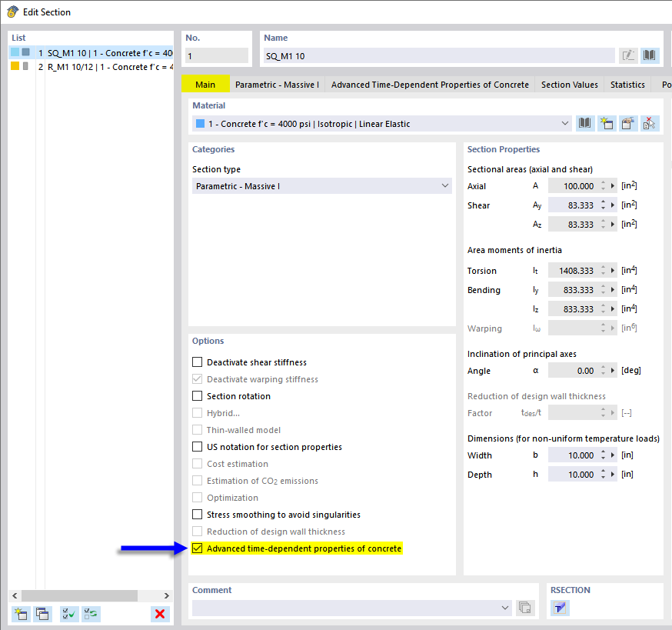This screenshot has height=630, width=672.
Task: Click the Torsion It value stepper
Action: [x=603, y=271]
